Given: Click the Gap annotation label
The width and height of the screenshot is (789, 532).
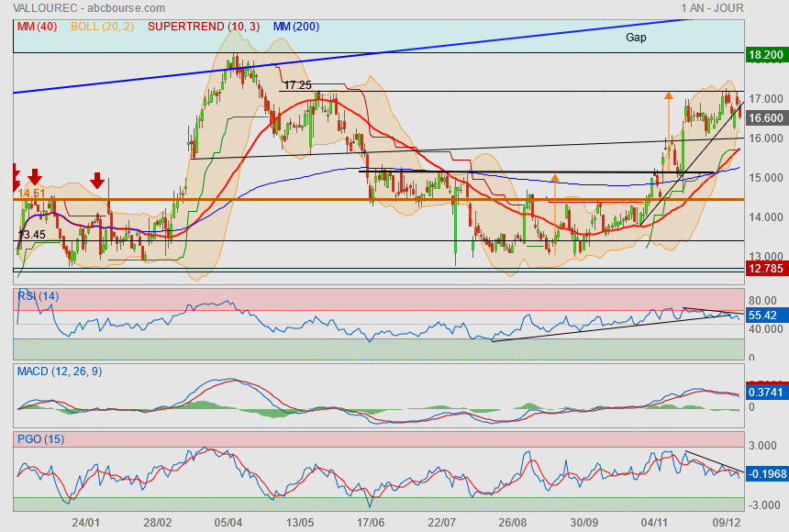Looking at the screenshot, I should click(636, 38).
